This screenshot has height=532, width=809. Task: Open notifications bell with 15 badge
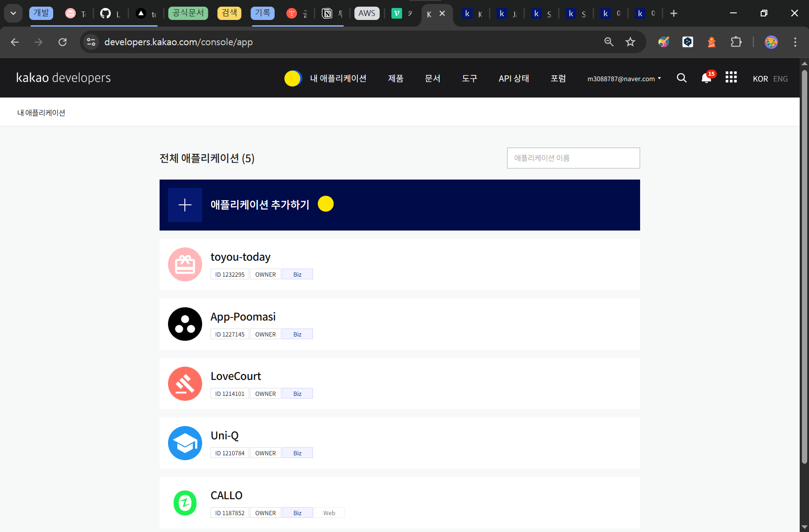[707, 78]
